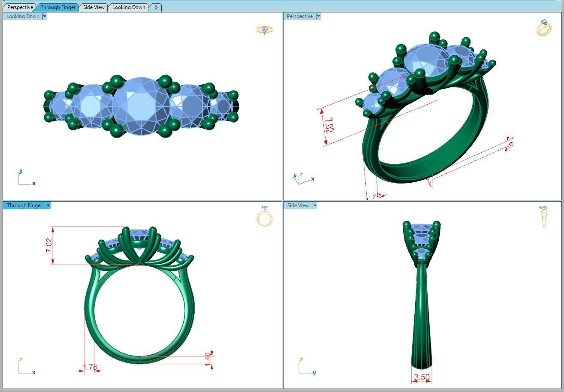Click the world axis icon in Through Finger view
The height and width of the screenshot is (392, 564).
26,366
